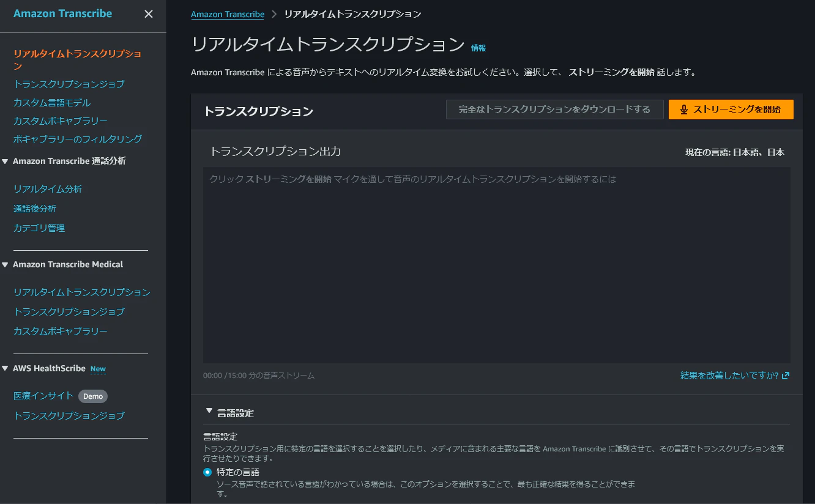Collapse the Amazon Transcribe Medical section
Screen dimensions: 815x504
point(6,264)
